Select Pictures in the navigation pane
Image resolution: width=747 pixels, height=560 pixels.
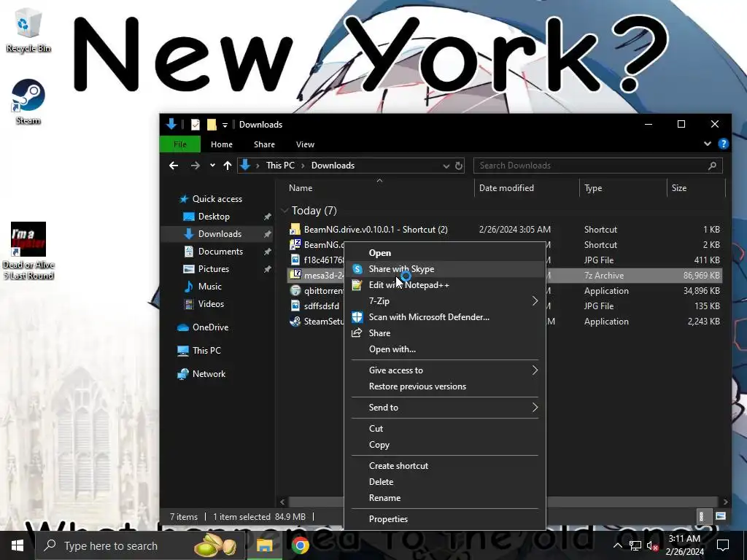[x=214, y=269]
